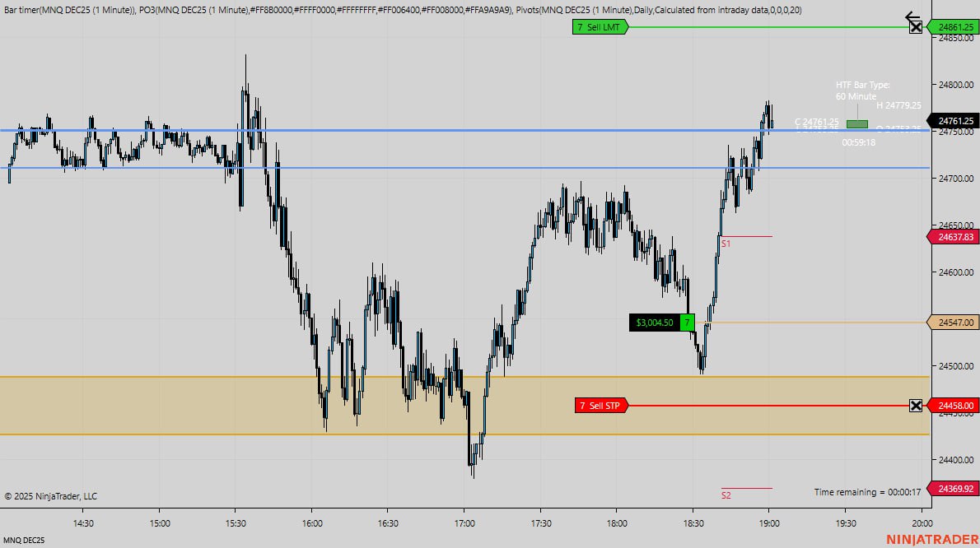Click the red 24369.92 pivot price marker

pyautogui.click(x=952, y=489)
